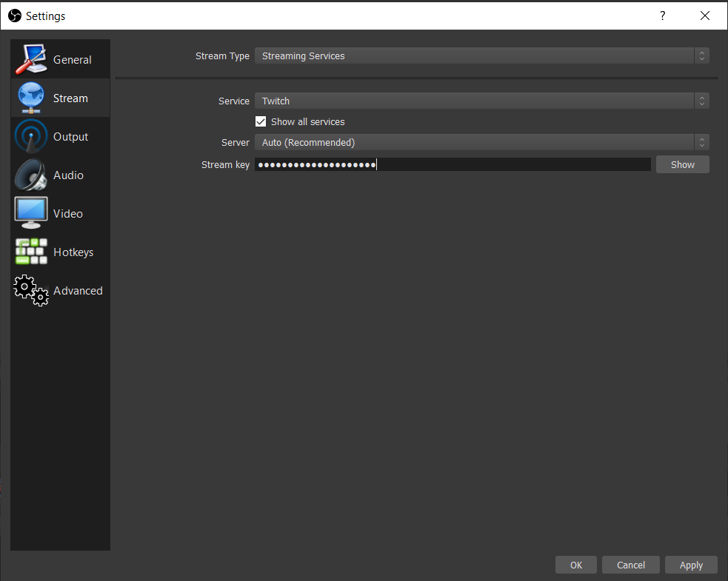Switch to the General label tab
The image size is (728, 581).
73,60
